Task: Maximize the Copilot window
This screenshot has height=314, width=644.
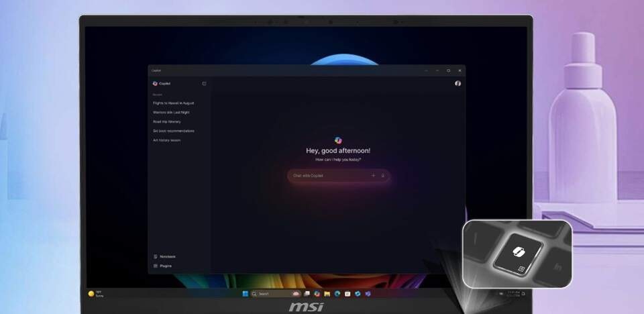Action: [x=449, y=70]
